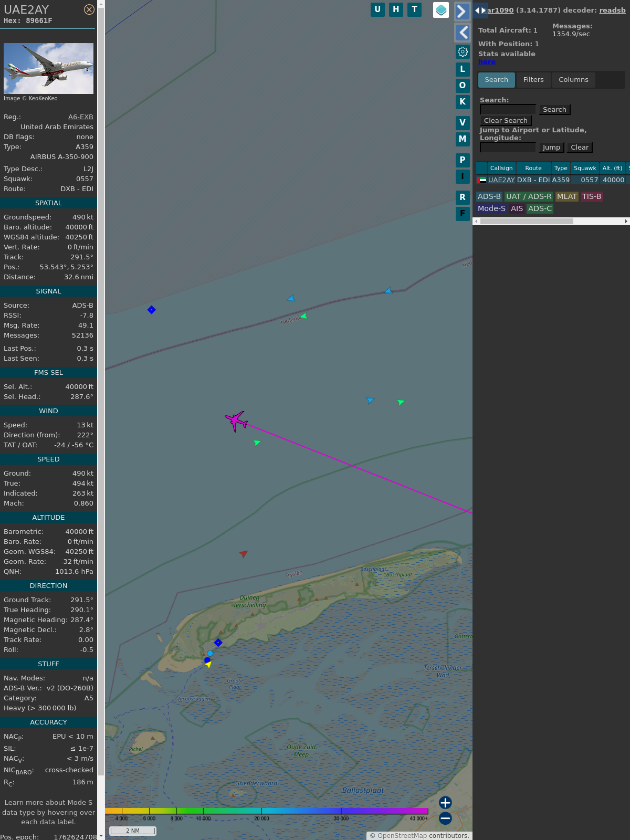Toggle the F map option button
The image size is (630, 840).
[x=463, y=214]
